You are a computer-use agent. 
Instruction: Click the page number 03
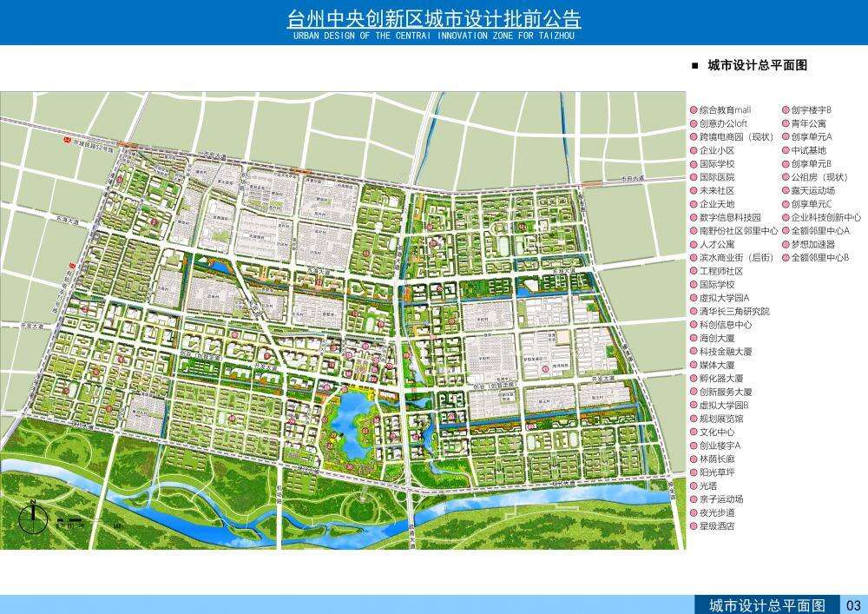853,605
